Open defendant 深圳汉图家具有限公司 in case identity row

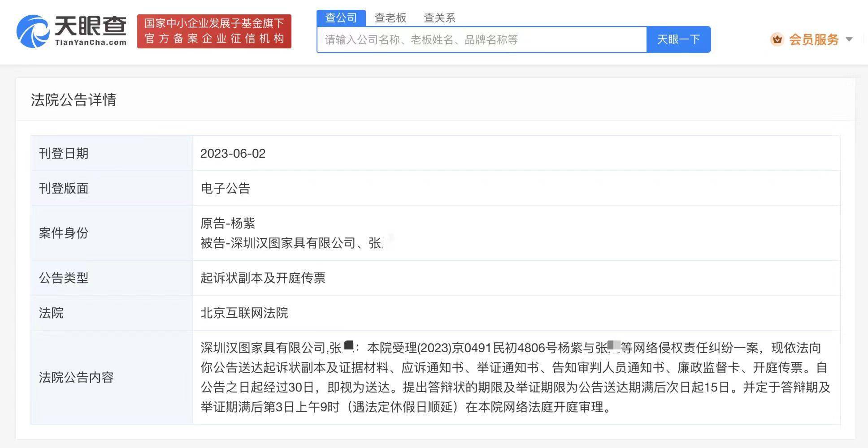click(293, 243)
